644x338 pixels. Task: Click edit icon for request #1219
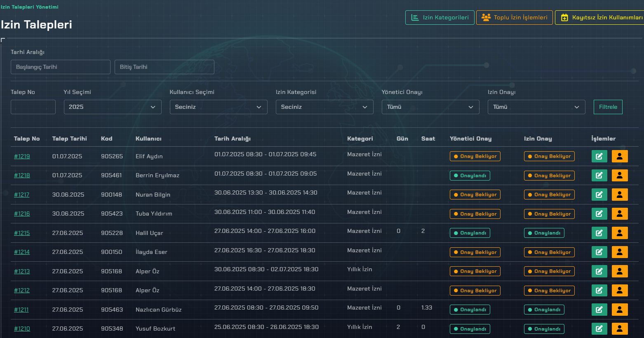click(599, 156)
